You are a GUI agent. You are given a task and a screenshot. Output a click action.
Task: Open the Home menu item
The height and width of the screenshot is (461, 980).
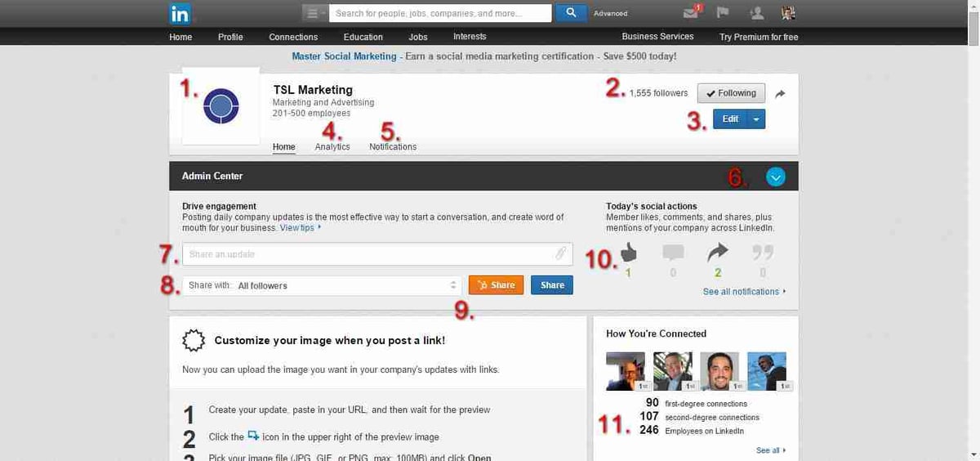pyautogui.click(x=180, y=37)
